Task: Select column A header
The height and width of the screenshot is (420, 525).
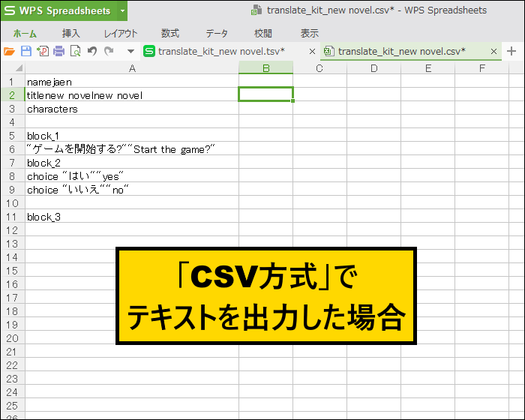Action: 132,68
